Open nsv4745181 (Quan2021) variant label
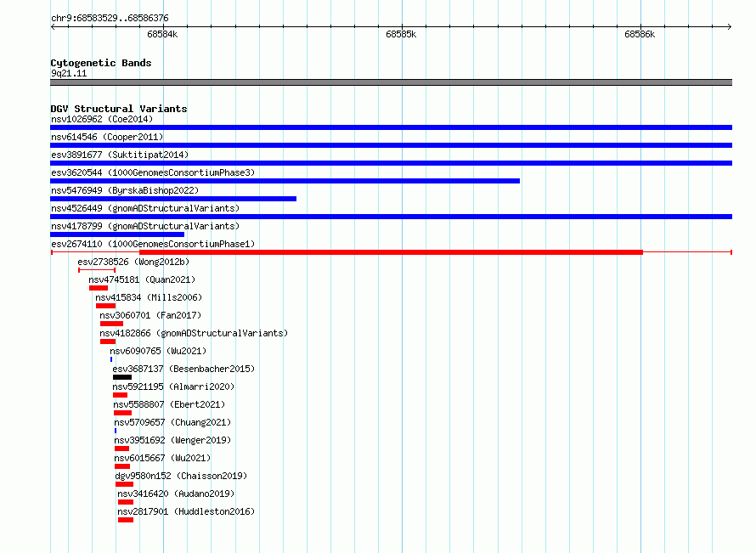The width and height of the screenshot is (756, 553). (142, 279)
